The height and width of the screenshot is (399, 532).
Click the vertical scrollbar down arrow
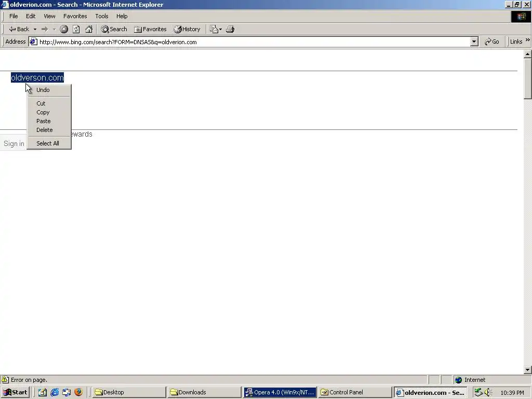pos(528,370)
